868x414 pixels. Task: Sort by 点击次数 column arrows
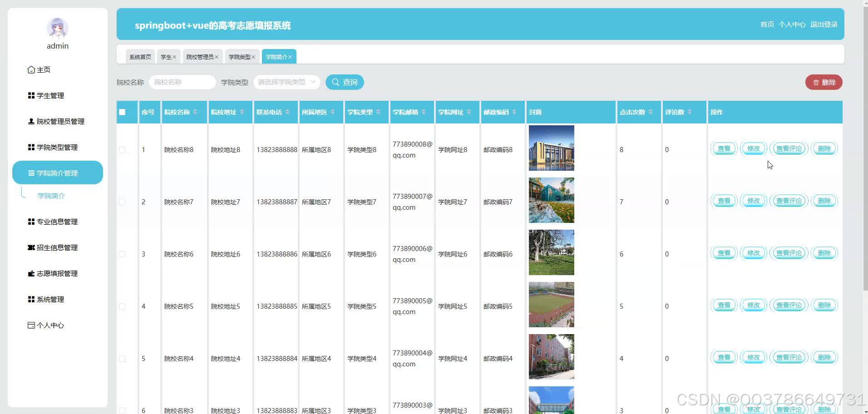[x=651, y=112]
